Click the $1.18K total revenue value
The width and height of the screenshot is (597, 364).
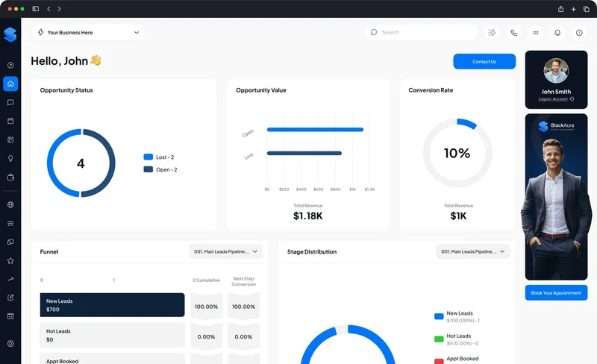click(307, 216)
